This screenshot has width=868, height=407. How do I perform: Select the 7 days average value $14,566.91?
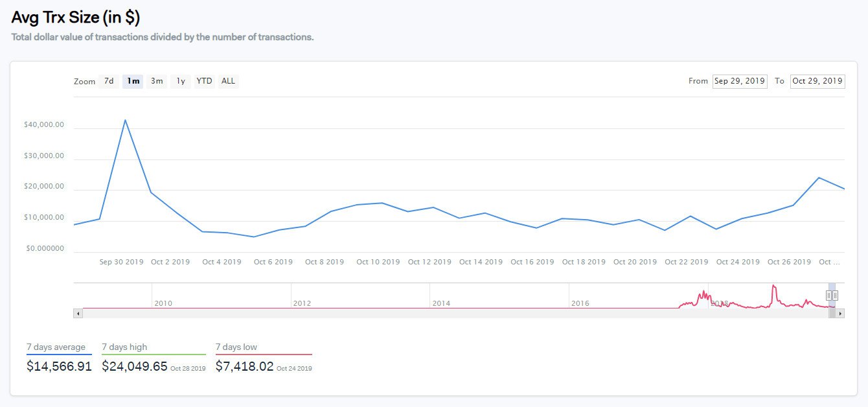pos(59,366)
